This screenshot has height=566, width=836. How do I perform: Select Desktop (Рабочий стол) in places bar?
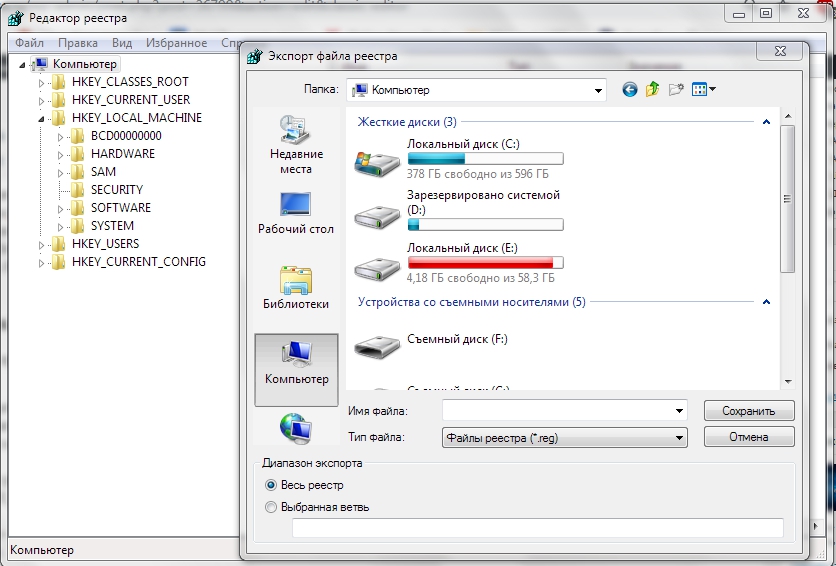click(296, 212)
